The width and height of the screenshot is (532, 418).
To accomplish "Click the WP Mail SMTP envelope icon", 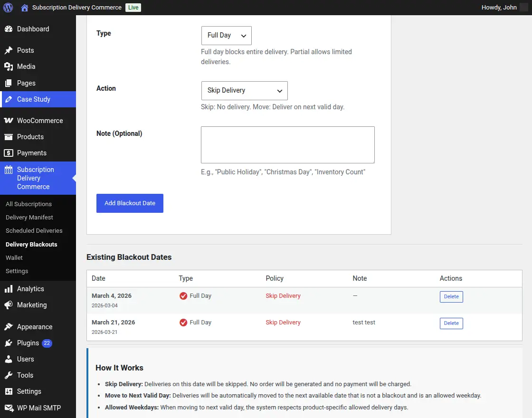I will point(9,408).
